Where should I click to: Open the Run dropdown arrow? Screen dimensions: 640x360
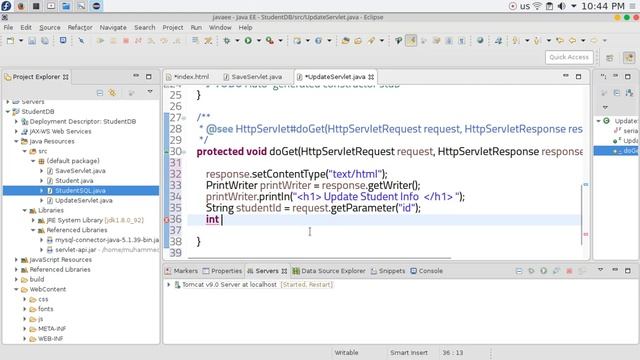258,41
